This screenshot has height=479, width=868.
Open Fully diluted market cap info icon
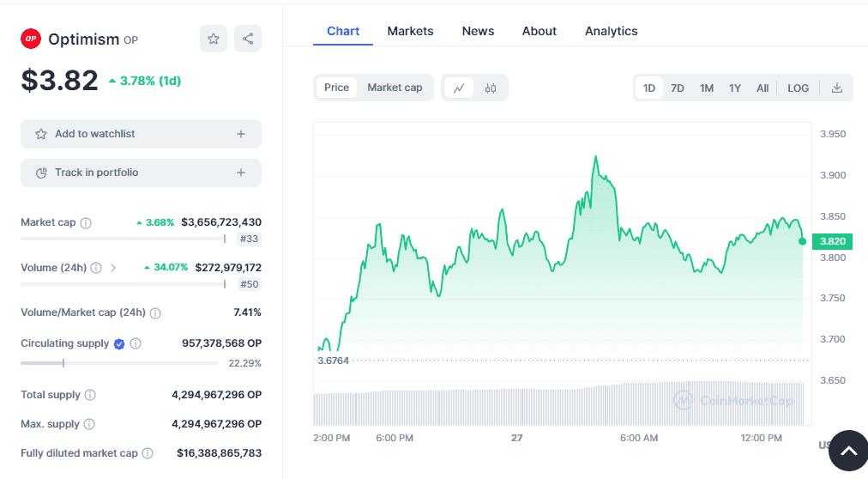click(148, 453)
